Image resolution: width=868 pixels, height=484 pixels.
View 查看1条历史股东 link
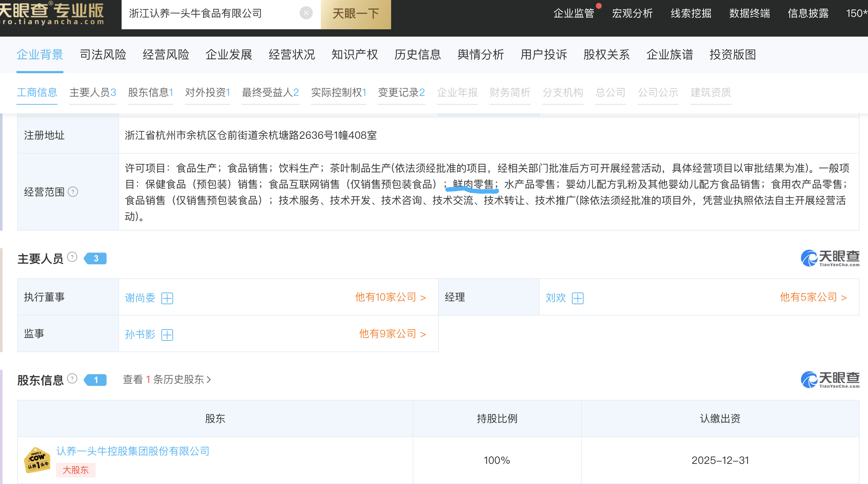tap(167, 379)
